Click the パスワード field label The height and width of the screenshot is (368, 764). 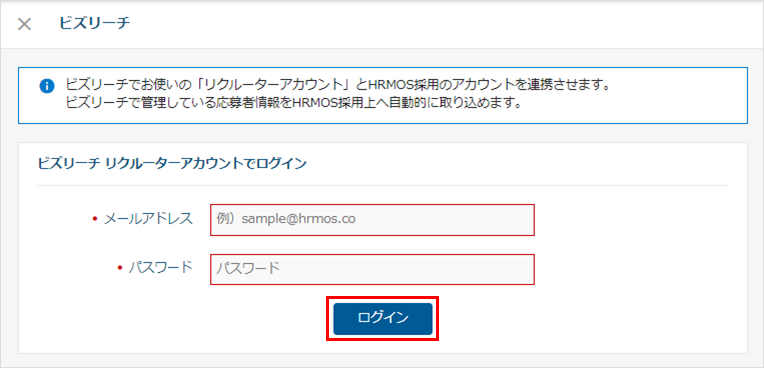[161, 268]
